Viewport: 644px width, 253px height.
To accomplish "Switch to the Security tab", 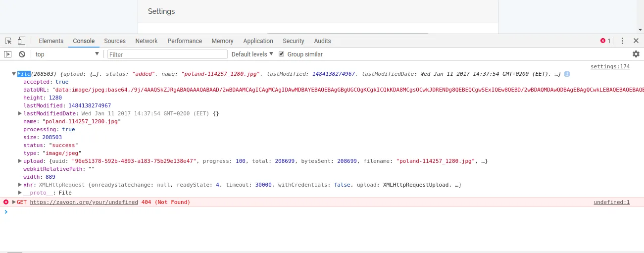I will point(294,41).
